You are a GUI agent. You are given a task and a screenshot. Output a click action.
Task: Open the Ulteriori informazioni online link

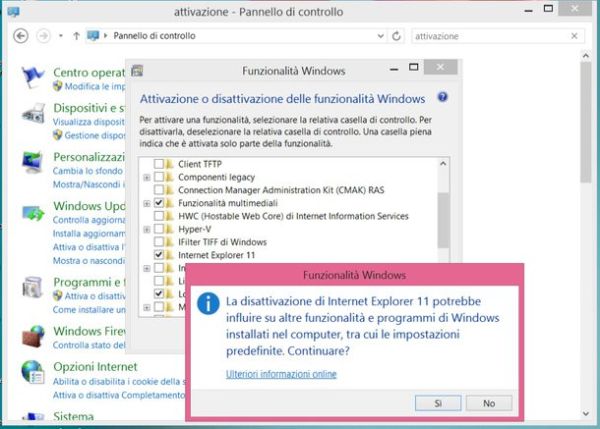click(281, 375)
